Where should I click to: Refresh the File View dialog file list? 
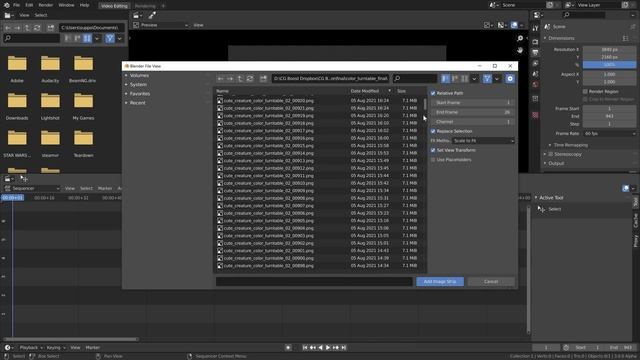pyautogui.click(x=250, y=78)
